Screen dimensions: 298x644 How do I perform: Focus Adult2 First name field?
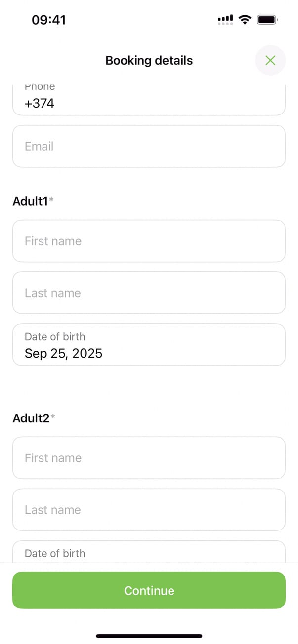click(x=148, y=458)
